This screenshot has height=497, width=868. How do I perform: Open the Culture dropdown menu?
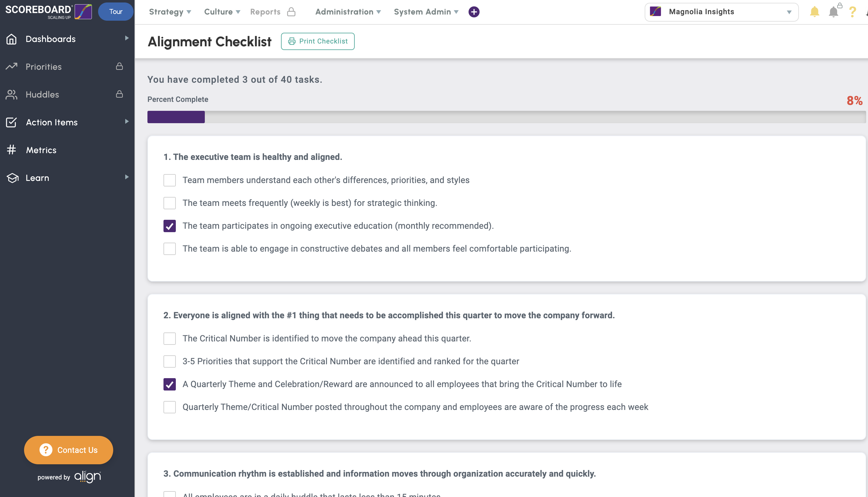point(222,12)
